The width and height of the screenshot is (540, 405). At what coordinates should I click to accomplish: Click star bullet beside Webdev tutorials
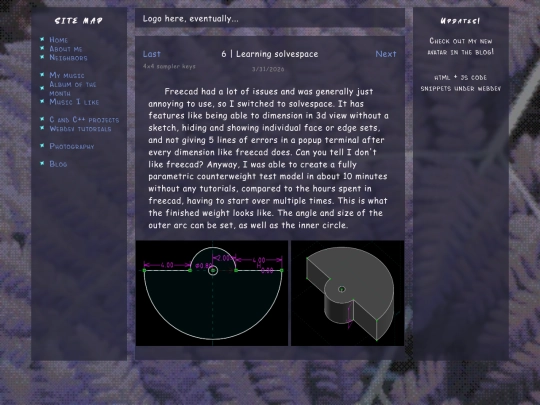42,128
